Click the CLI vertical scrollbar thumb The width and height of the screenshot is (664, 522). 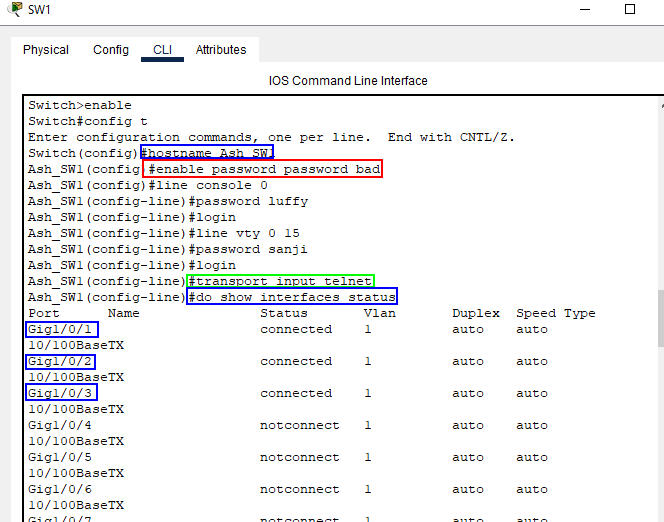pos(661,318)
